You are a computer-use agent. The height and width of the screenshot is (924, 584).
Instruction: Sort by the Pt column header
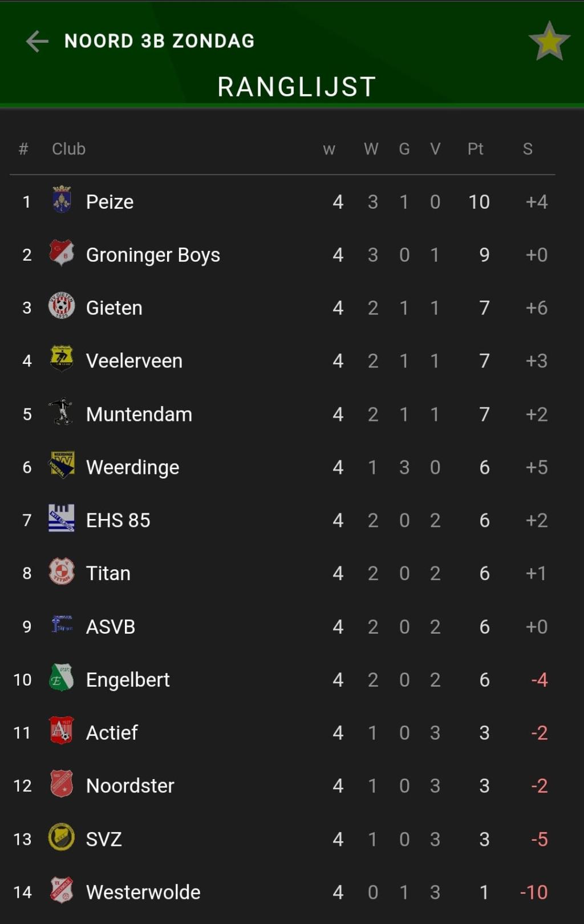(476, 149)
